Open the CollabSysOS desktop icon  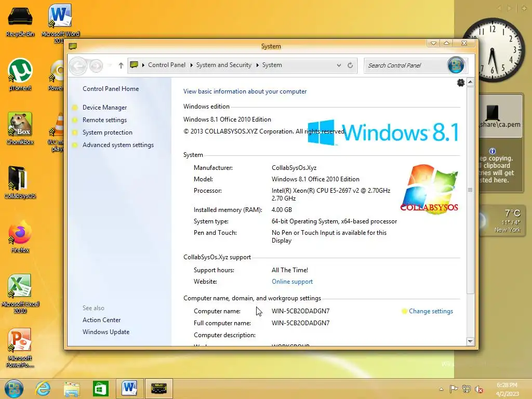click(x=20, y=182)
